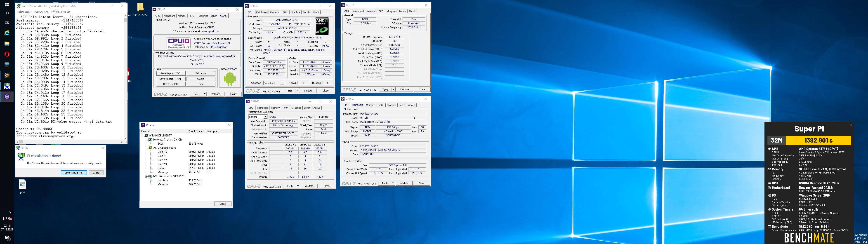Launch Internet Explorer from the taskbar
This screenshot has height=244, width=868.
(x=7, y=33)
